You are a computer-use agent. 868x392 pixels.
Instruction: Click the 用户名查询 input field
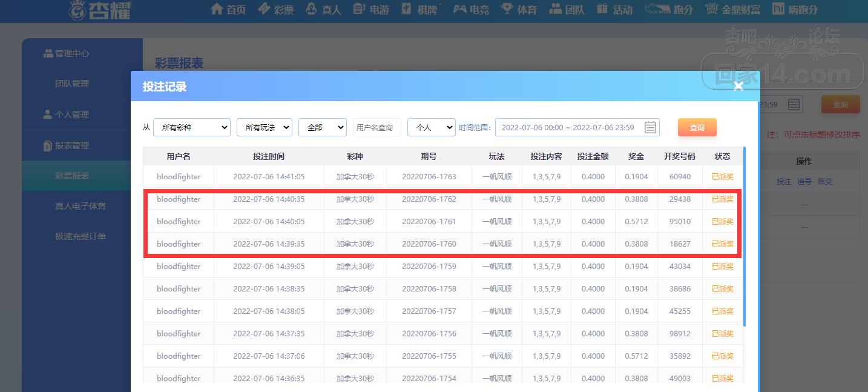coord(376,127)
